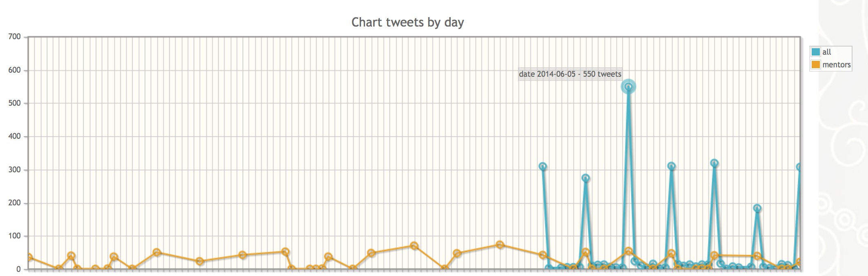868x276 pixels.
Task: Click the teal peak immediately right of 550 spike
Action: tap(671, 166)
